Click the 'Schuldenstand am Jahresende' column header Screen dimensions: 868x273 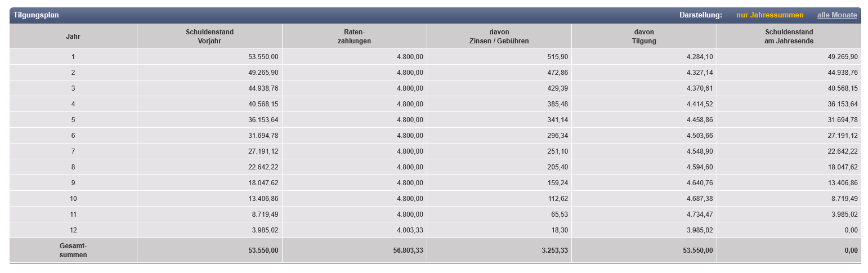pos(789,37)
